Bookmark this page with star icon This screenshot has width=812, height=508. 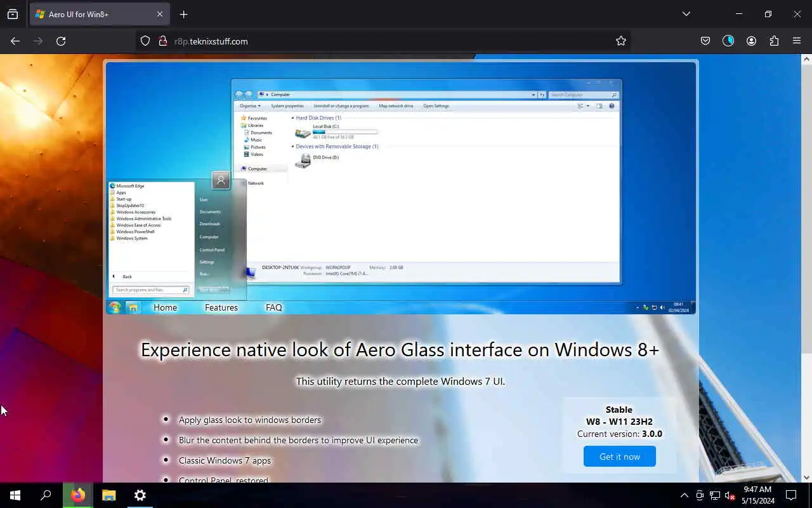(x=620, y=41)
